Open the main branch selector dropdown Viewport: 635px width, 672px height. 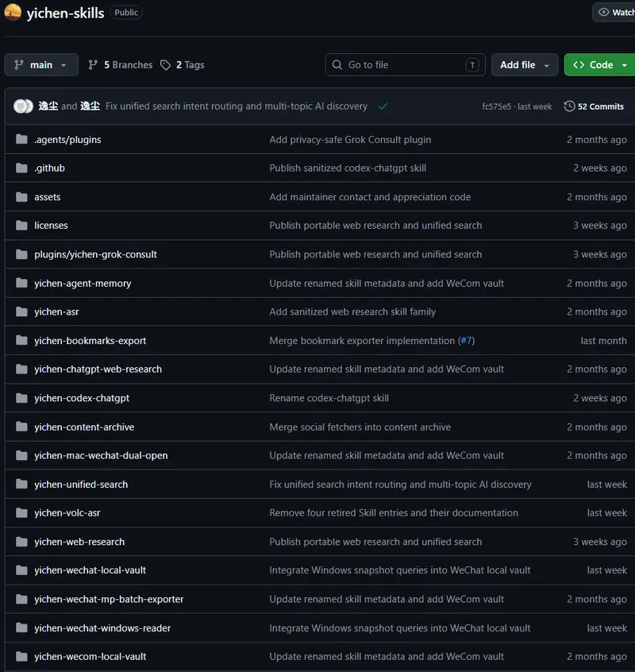click(x=41, y=64)
